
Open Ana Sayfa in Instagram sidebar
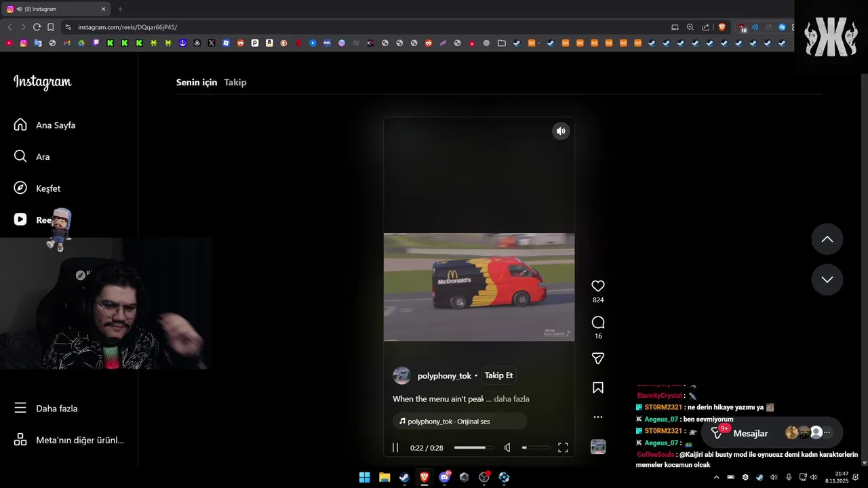pyautogui.click(x=45, y=125)
